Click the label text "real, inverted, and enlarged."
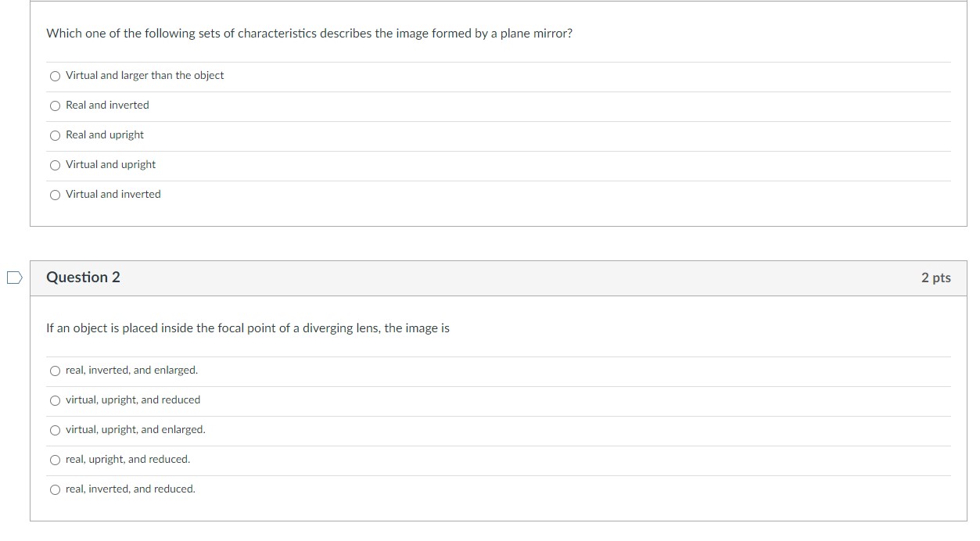This screenshot has width=980, height=541. pos(131,371)
